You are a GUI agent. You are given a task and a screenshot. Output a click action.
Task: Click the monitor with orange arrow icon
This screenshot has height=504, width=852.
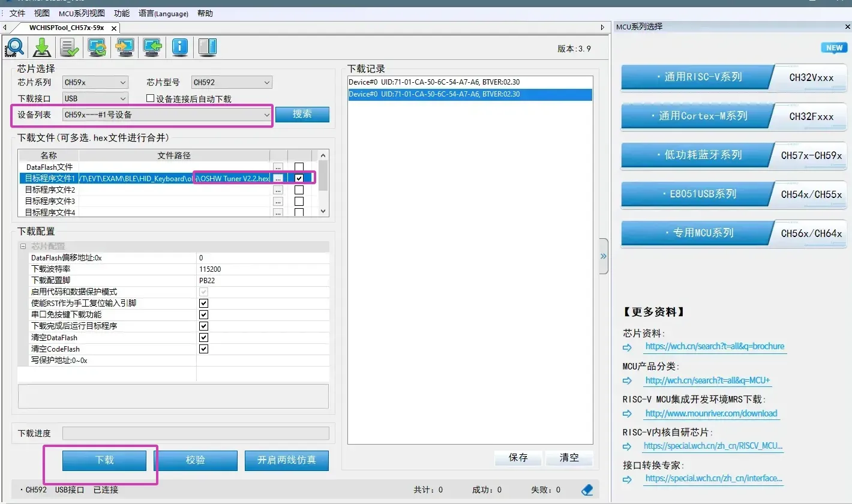point(125,47)
